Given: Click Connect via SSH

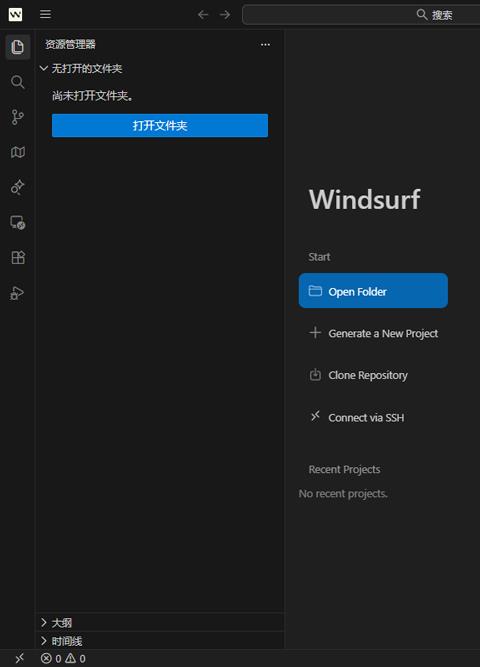Looking at the screenshot, I should point(356,418).
